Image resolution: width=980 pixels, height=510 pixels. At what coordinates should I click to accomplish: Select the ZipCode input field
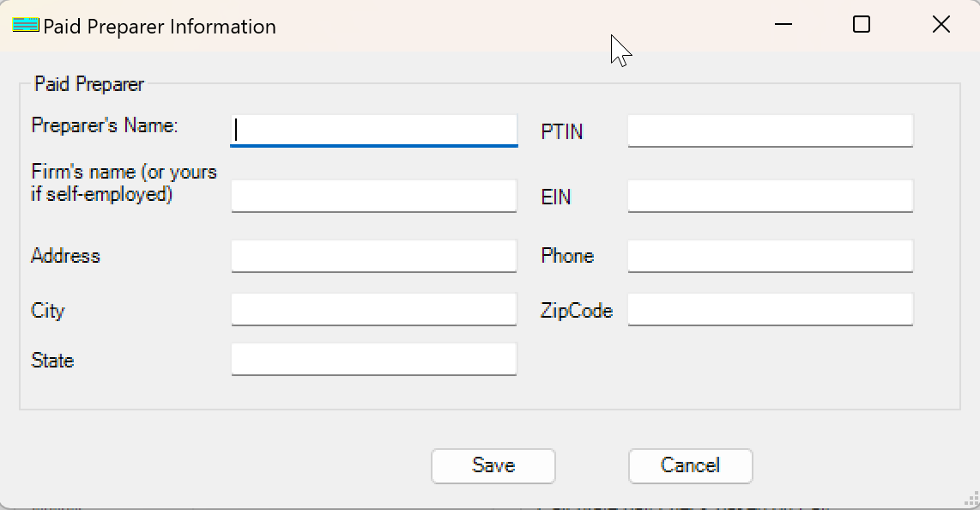tap(770, 309)
